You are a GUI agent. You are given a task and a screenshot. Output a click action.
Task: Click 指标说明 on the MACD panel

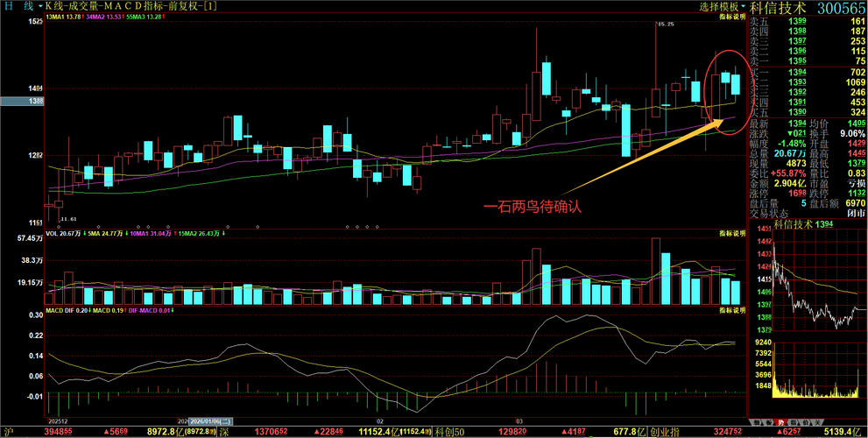point(732,310)
